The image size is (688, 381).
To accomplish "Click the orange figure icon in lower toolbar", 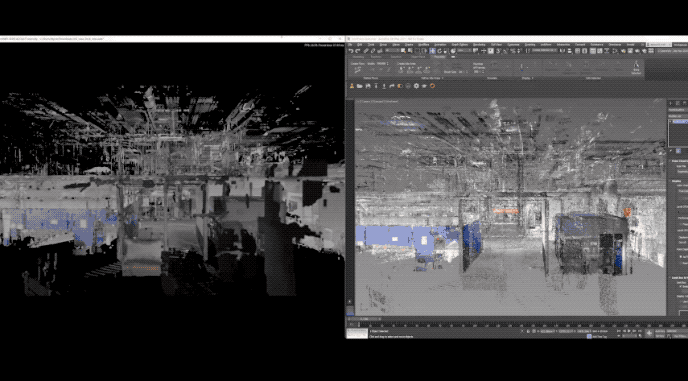I will (352, 86).
